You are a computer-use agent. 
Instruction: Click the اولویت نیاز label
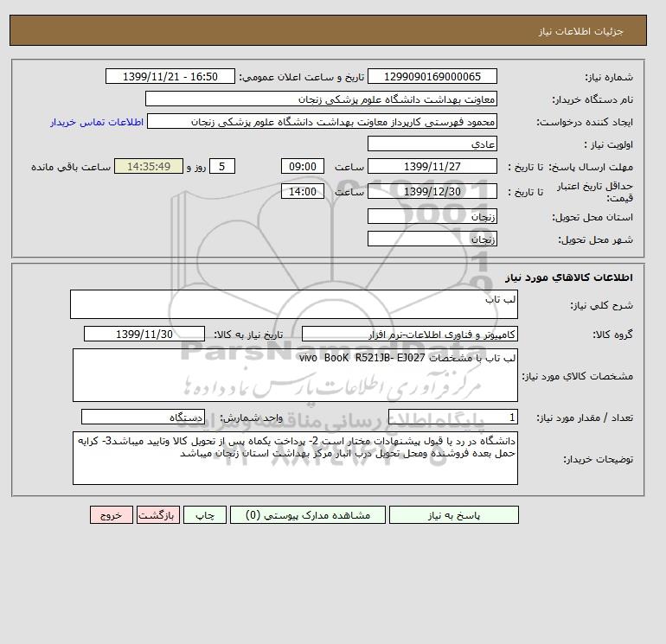pyautogui.click(x=609, y=144)
